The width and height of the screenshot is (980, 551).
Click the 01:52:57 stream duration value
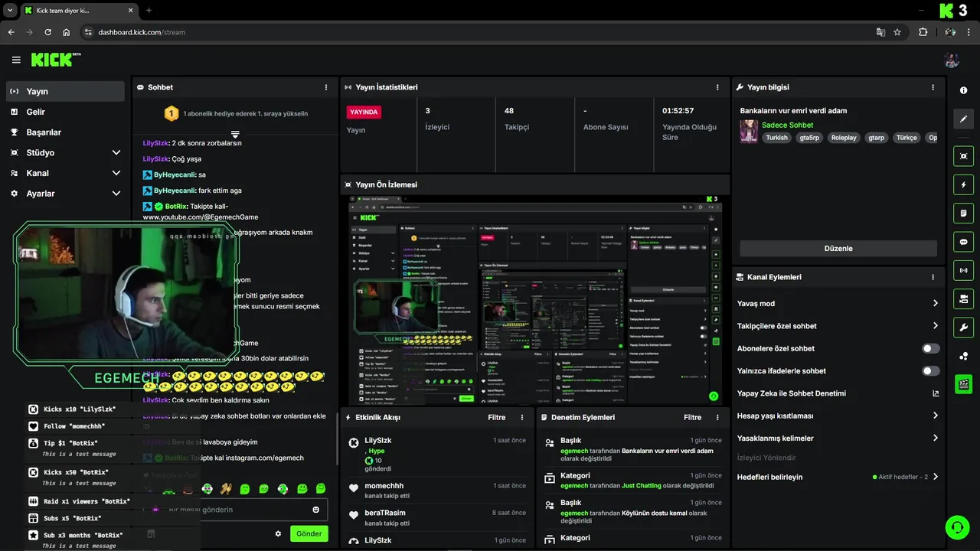(x=678, y=111)
